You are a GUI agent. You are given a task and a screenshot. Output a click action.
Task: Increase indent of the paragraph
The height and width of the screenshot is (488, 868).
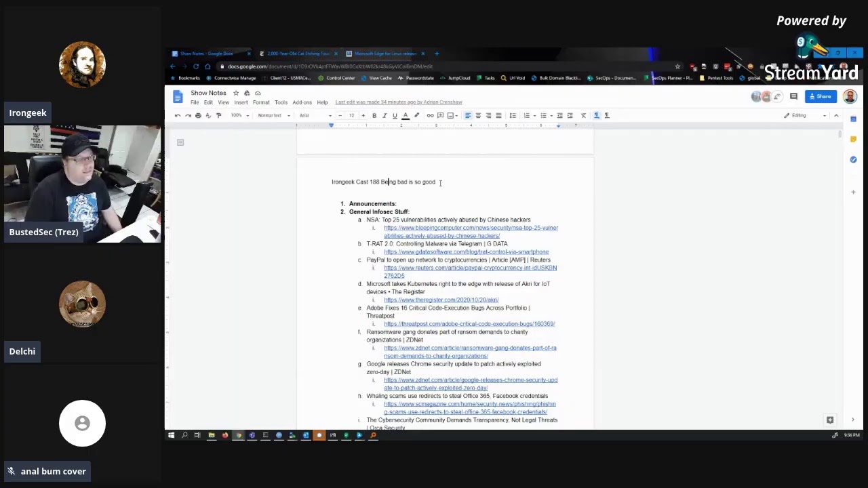tap(570, 115)
